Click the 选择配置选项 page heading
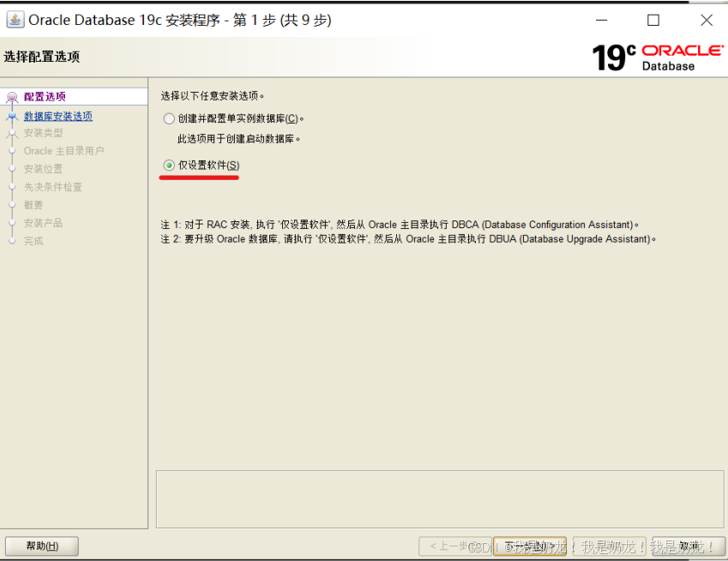This screenshot has width=728, height=561. tap(42, 57)
